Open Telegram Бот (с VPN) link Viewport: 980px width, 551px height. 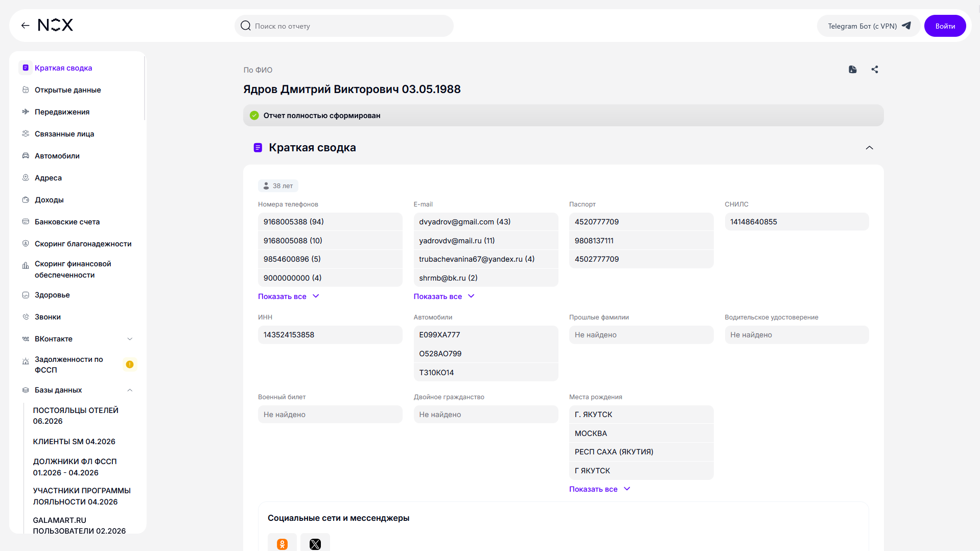pos(869,26)
